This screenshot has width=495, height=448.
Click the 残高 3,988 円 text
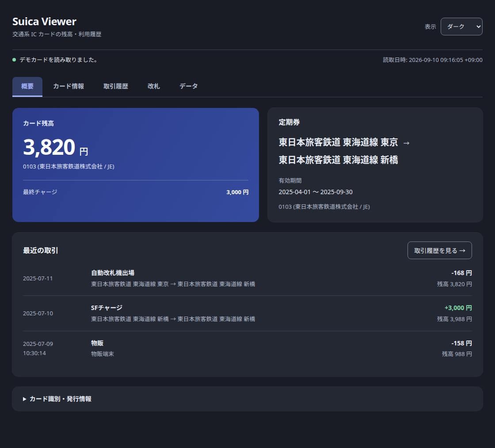coord(454,319)
